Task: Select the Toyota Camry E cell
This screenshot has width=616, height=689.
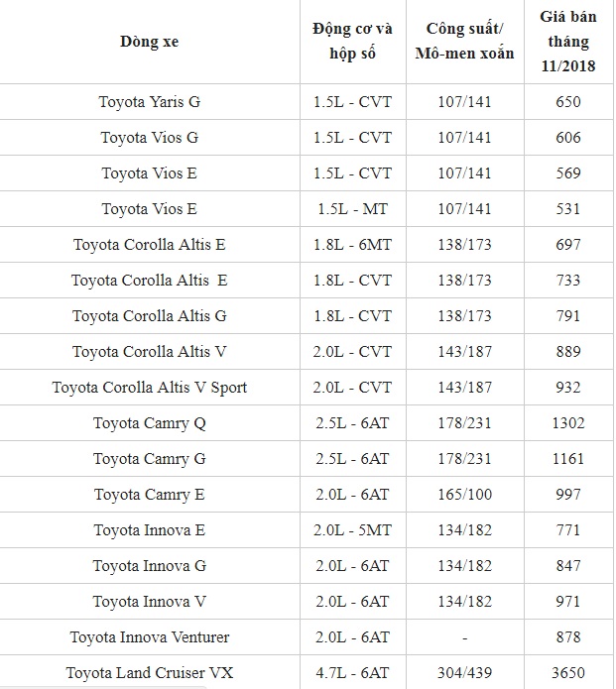Action: point(150,494)
